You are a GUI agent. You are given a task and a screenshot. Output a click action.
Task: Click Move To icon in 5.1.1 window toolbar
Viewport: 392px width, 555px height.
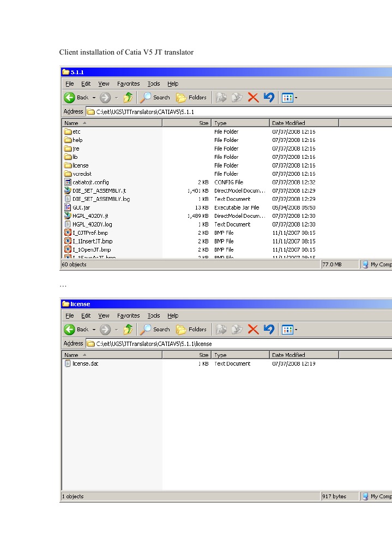(x=221, y=98)
